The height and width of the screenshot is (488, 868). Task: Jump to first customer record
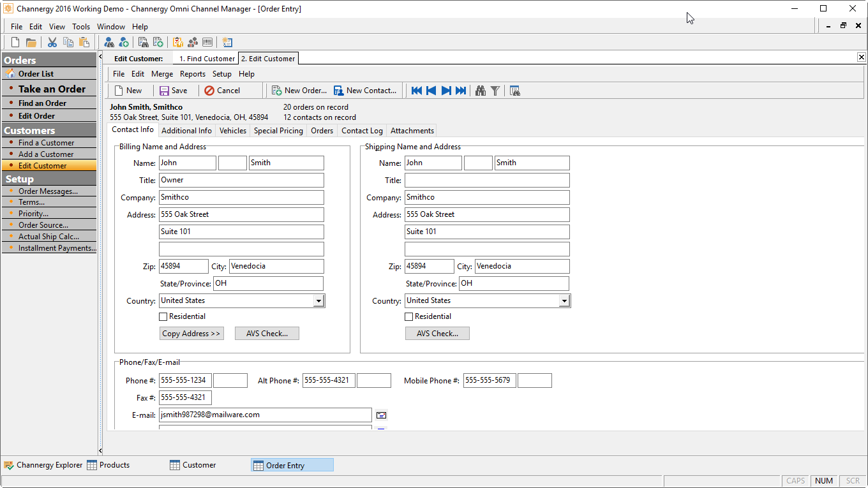pyautogui.click(x=417, y=91)
